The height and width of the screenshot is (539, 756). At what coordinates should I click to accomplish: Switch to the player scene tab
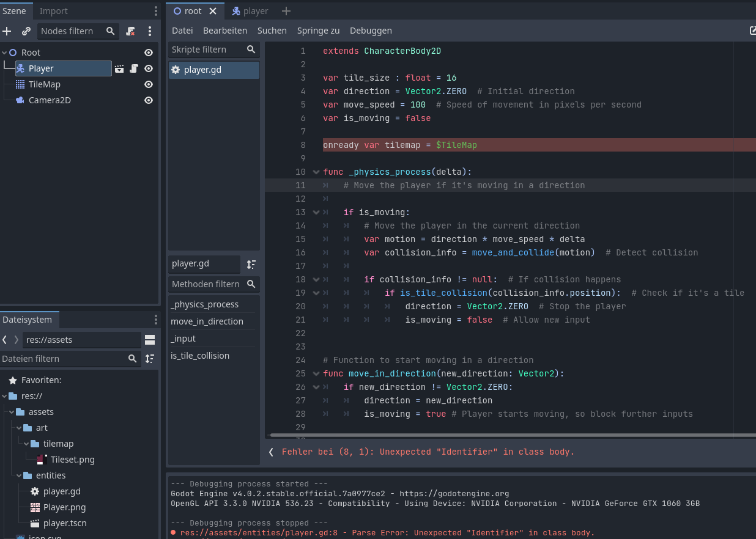pyautogui.click(x=250, y=11)
